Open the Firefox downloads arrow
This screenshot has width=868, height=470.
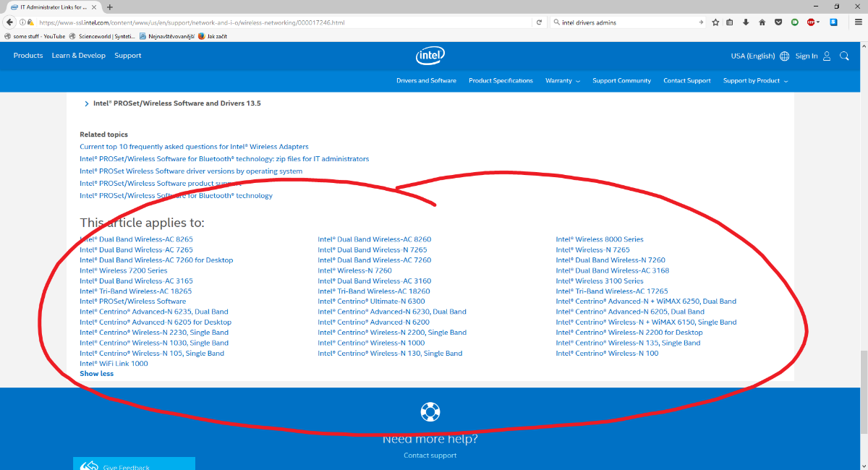click(746, 22)
